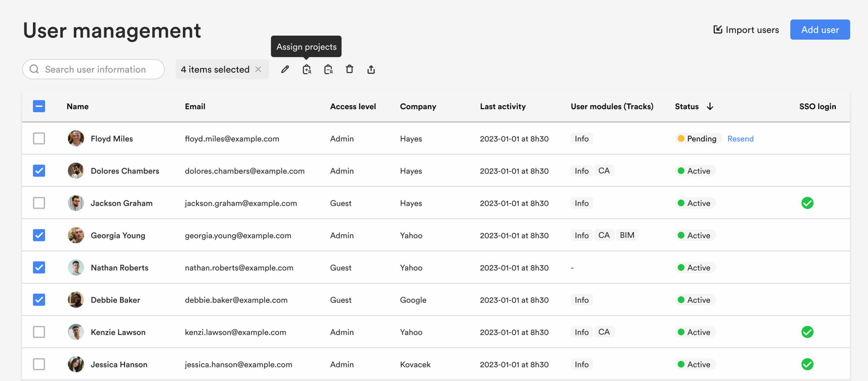Click the BIM tag for Georgia Young
The width and height of the screenshot is (868, 381).
pos(627,235)
